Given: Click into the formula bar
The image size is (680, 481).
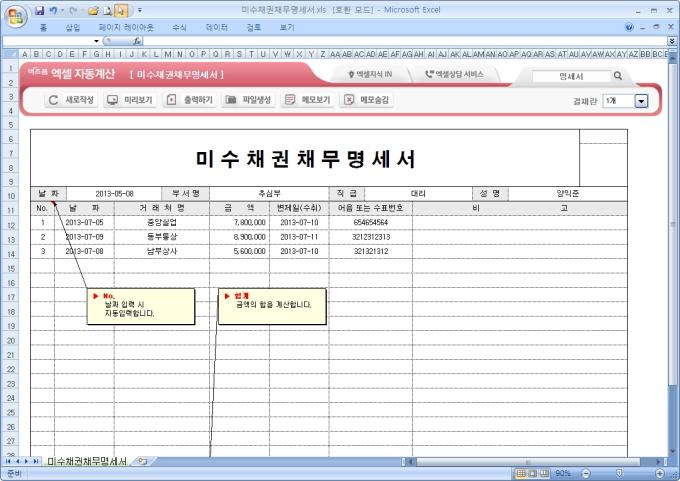Looking at the screenshot, I should coord(405,41).
